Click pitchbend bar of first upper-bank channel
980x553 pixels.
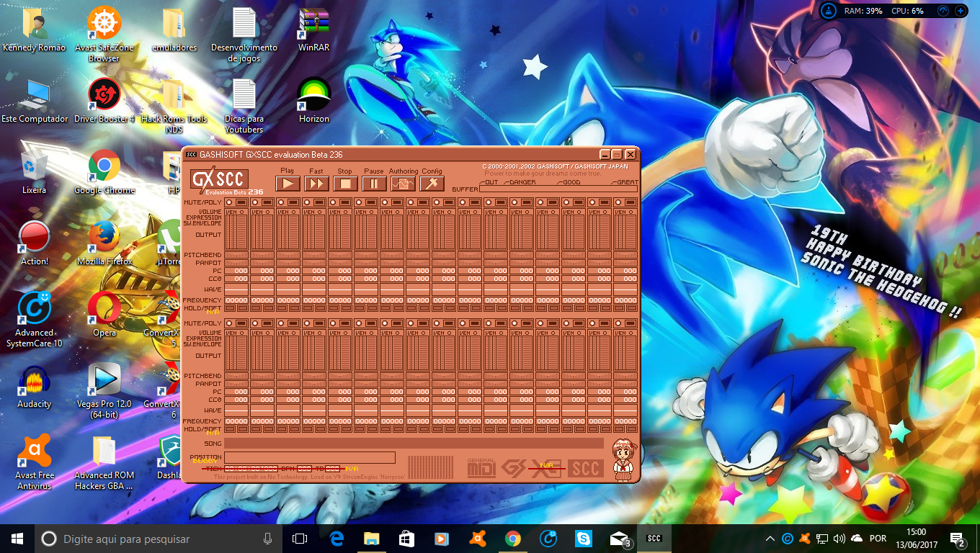(x=236, y=255)
